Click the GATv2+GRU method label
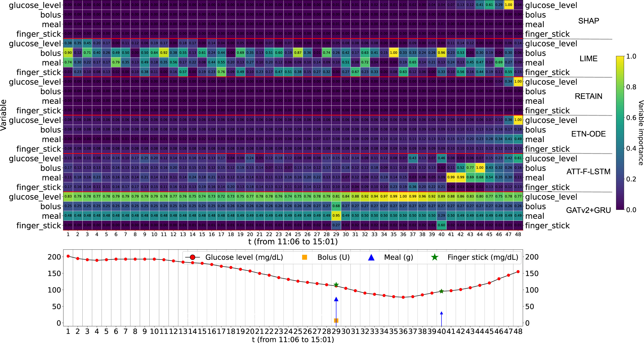Viewport: 644px width, 343px height. click(588, 210)
